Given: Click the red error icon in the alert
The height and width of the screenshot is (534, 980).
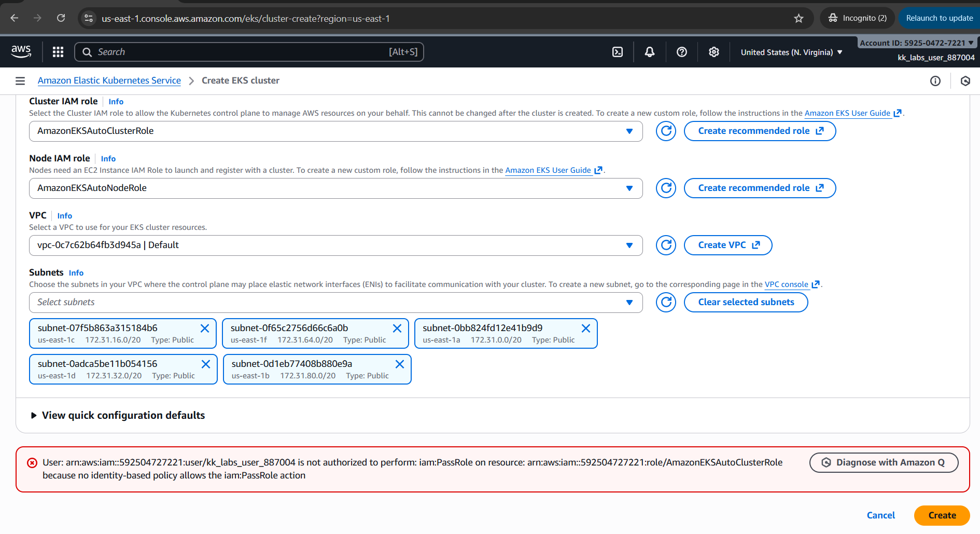Looking at the screenshot, I should click(32, 463).
